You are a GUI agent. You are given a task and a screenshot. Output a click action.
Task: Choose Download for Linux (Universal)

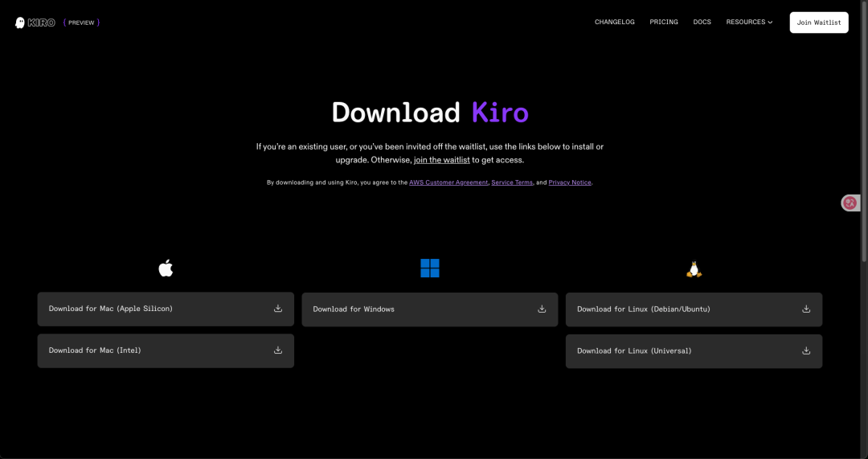coord(694,351)
